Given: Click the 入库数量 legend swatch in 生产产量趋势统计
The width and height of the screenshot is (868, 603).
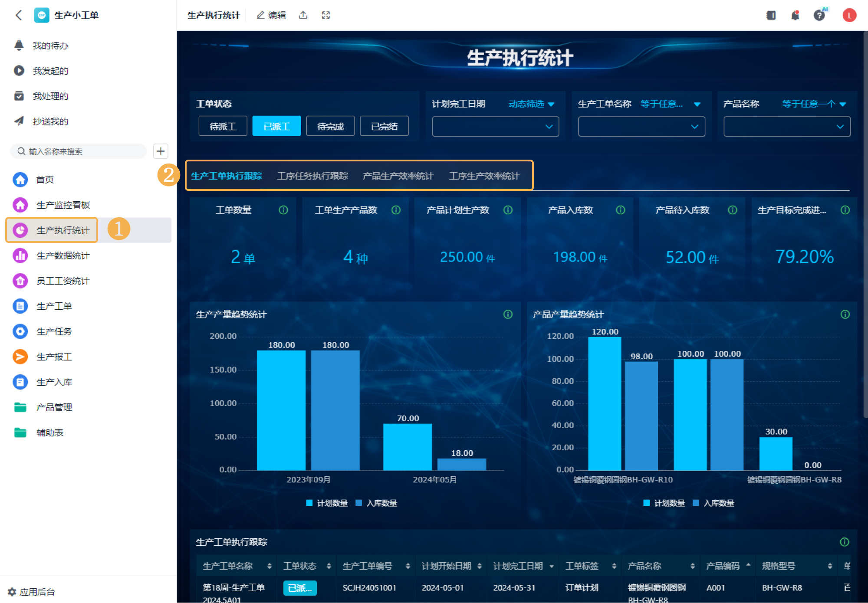Looking at the screenshot, I should (359, 503).
